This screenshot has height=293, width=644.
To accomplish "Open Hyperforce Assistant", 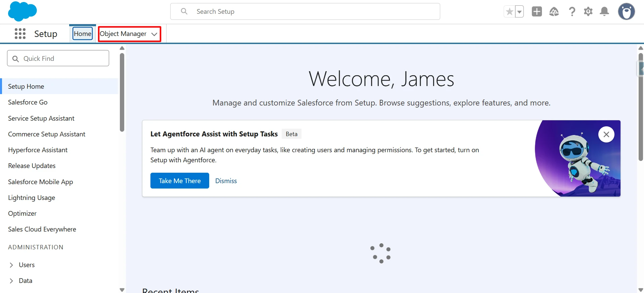I will coord(38,150).
